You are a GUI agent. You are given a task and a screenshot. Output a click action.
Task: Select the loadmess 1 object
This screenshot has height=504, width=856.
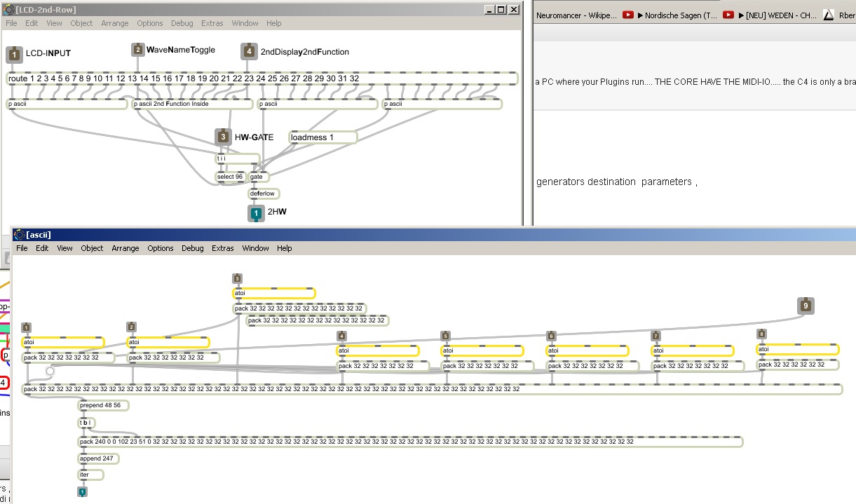pos(322,137)
